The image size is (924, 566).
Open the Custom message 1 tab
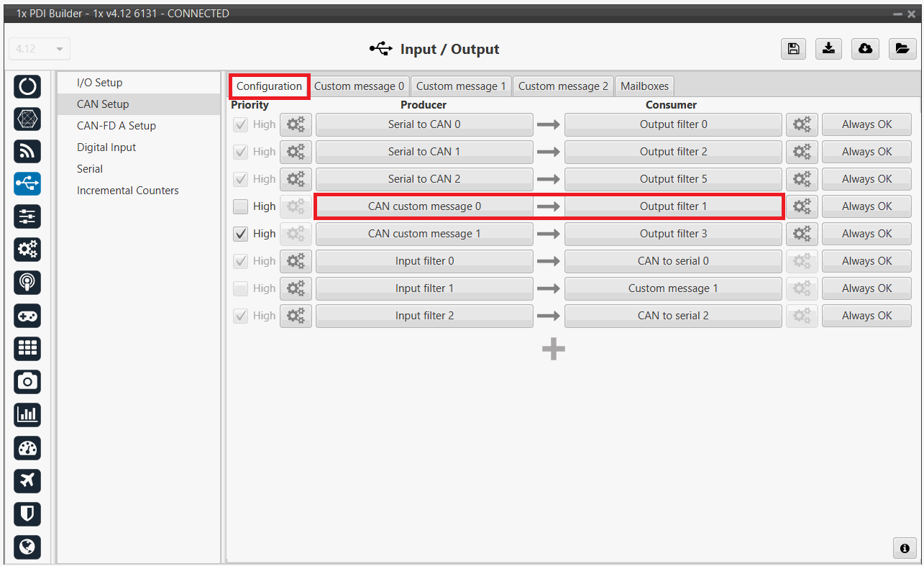click(x=461, y=86)
